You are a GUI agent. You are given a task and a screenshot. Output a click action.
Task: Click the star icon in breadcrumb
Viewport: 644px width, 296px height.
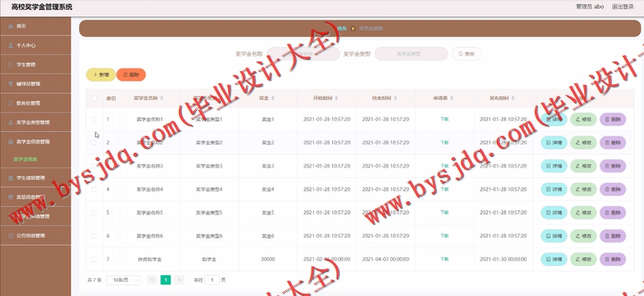click(353, 29)
